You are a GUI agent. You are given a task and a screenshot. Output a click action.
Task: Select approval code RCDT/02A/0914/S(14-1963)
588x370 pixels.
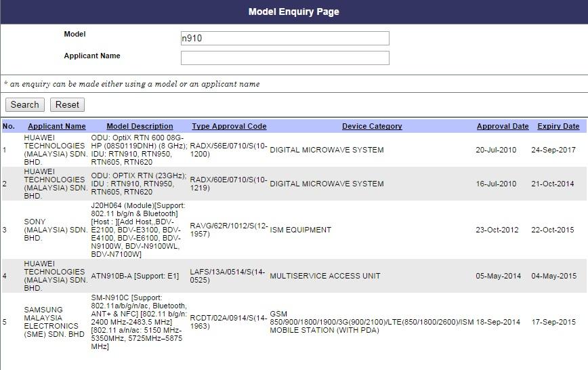coord(228,322)
